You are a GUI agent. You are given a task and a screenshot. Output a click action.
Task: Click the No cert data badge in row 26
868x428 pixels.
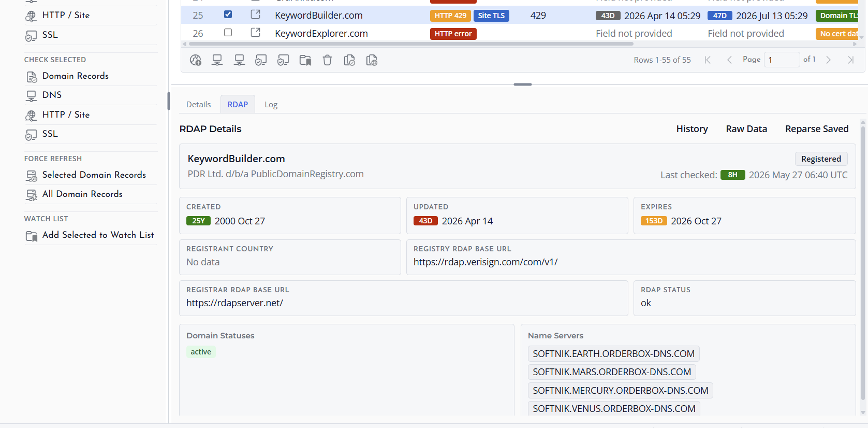click(x=836, y=34)
